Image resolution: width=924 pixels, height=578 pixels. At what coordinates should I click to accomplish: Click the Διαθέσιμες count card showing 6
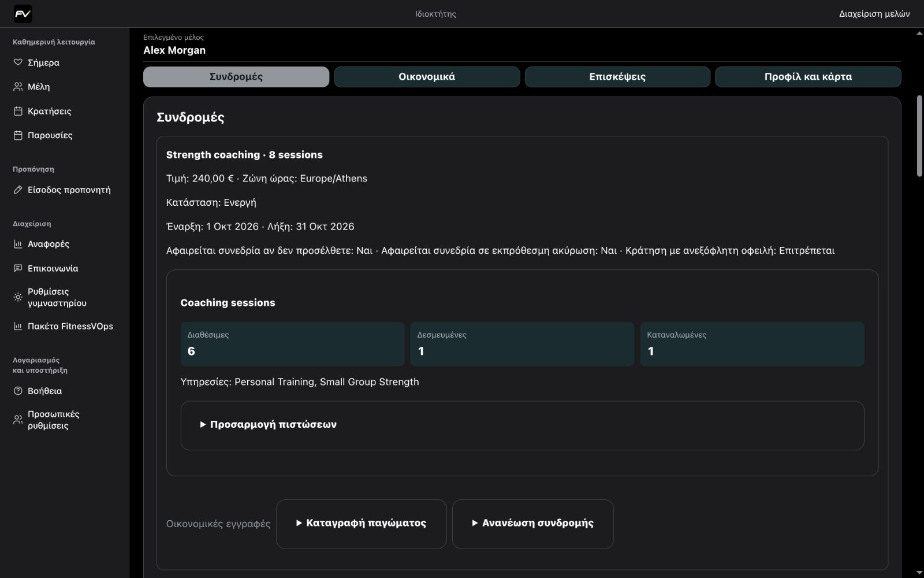tap(293, 344)
